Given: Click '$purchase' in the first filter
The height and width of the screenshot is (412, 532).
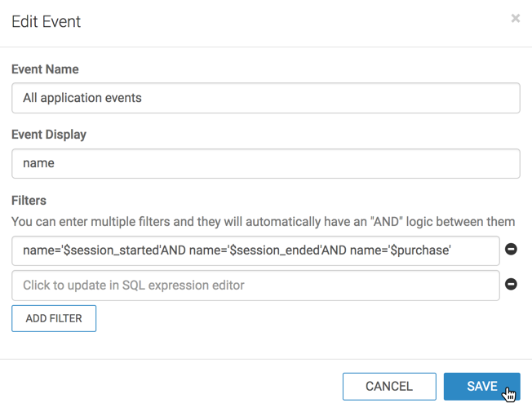Looking at the screenshot, I should pos(419,250).
